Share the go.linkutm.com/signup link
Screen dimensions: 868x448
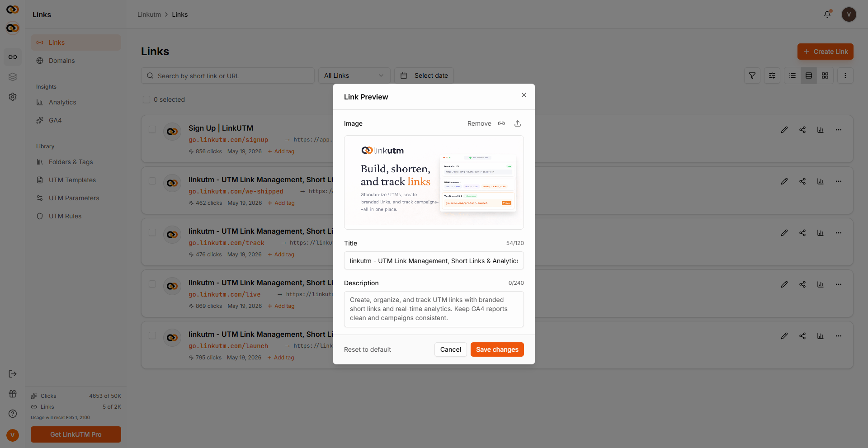pos(802,130)
